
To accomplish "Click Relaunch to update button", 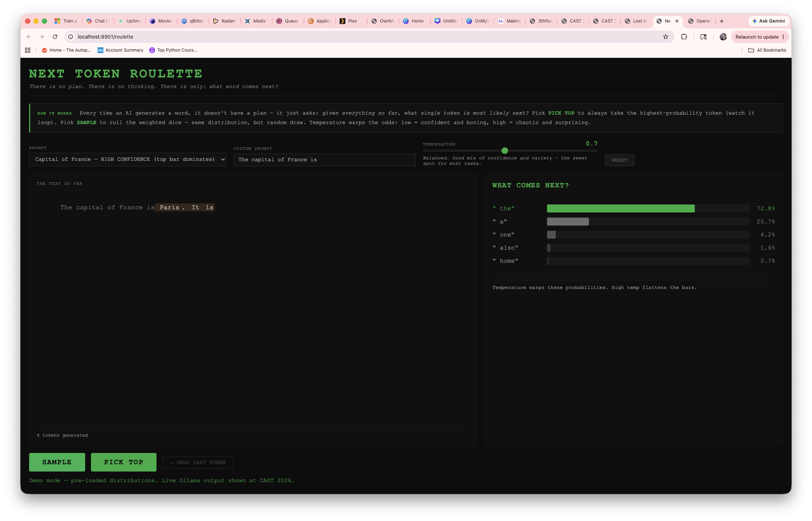I will click(x=760, y=37).
